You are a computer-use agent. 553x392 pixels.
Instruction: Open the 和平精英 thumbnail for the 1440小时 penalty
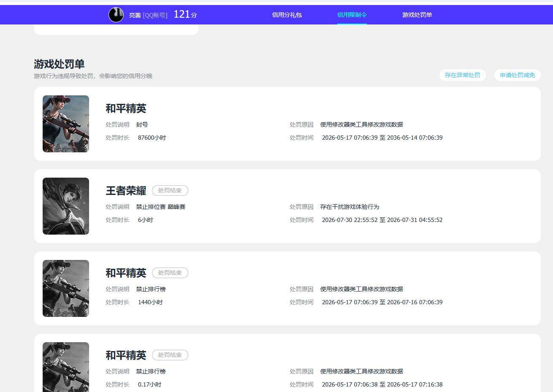(x=66, y=288)
